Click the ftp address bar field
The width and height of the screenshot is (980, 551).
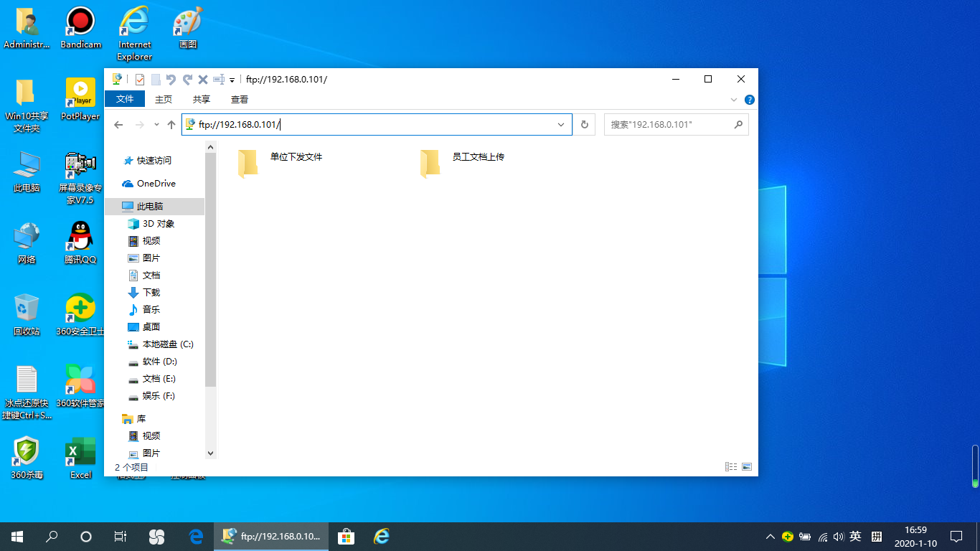[377, 125]
